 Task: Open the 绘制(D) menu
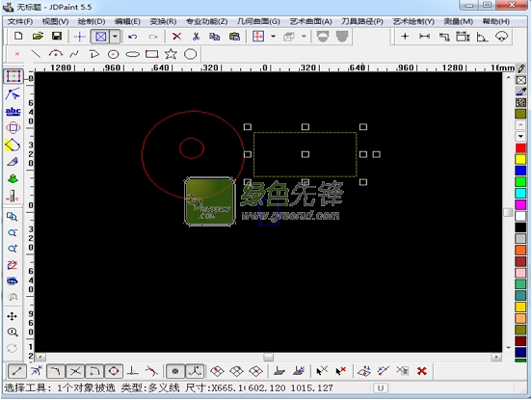tap(92, 21)
